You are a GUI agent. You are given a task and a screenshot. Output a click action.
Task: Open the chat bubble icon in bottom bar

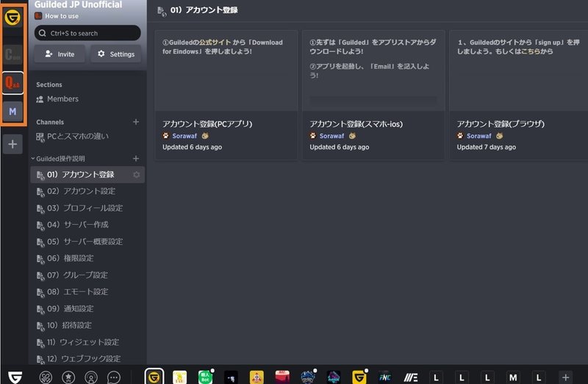coord(114,377)
